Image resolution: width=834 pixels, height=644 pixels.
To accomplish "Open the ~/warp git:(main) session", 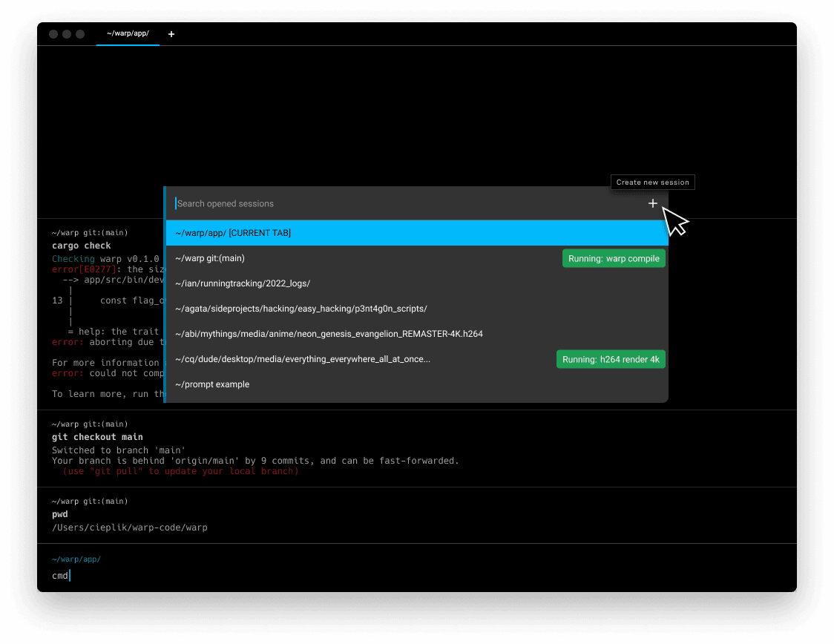I will pyautogui.click(x=364, y=258).
